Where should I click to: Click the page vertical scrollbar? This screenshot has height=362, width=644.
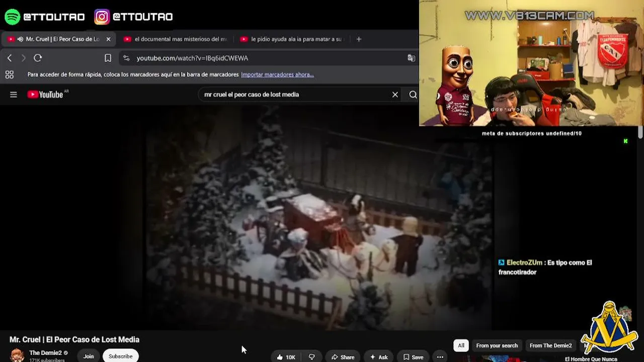coord(640,132)
